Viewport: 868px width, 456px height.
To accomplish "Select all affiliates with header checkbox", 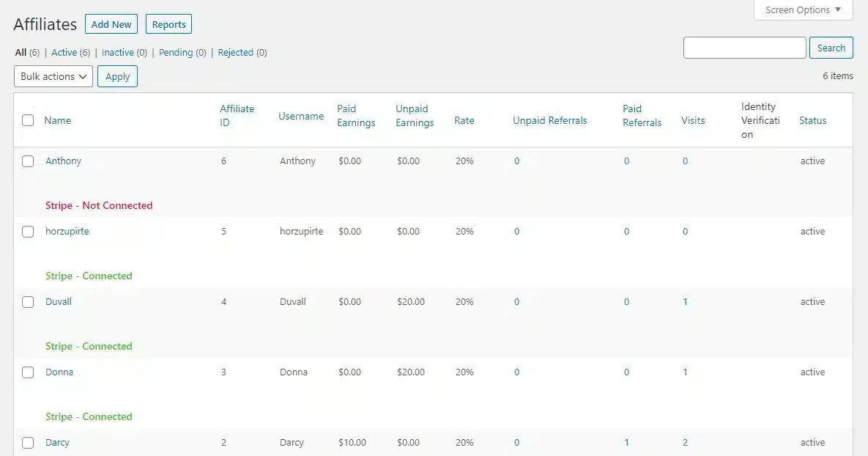I will [28, 120].
